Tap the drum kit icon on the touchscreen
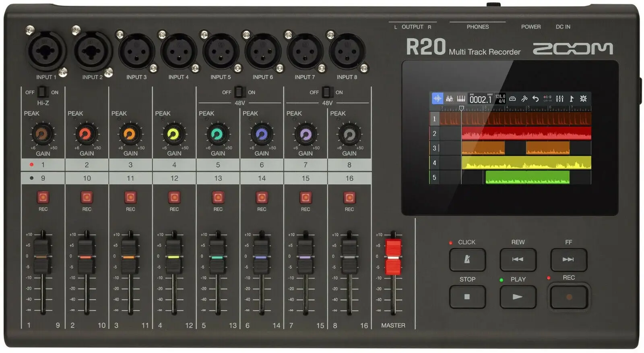 pos(450,99)
